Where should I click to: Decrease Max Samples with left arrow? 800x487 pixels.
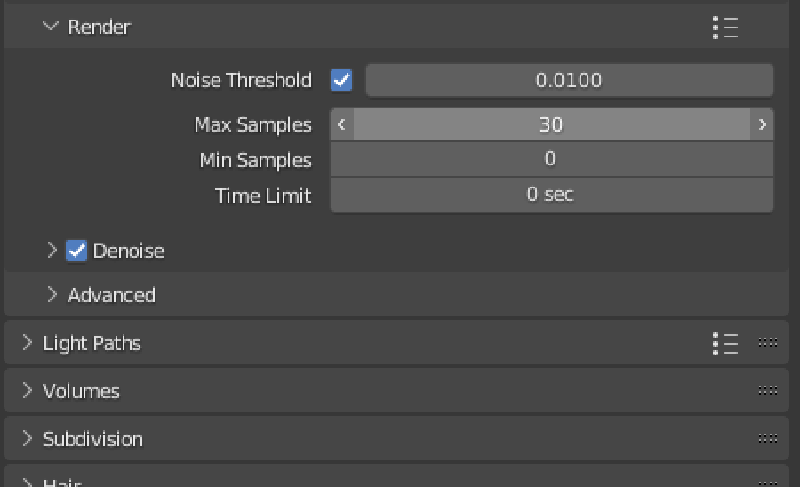(342, 125)
